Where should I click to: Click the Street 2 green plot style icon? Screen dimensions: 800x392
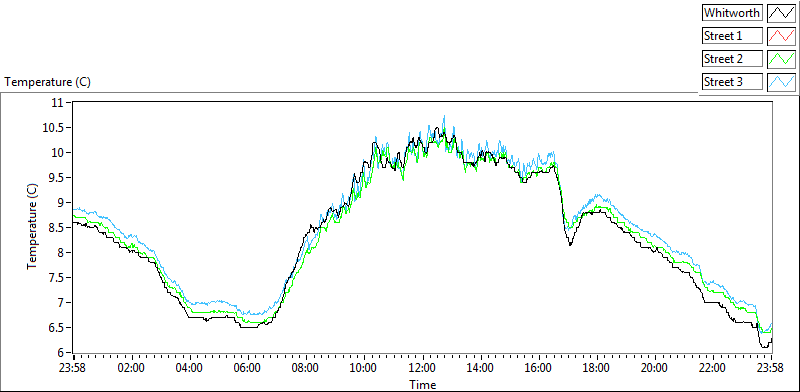click(781, 59)
